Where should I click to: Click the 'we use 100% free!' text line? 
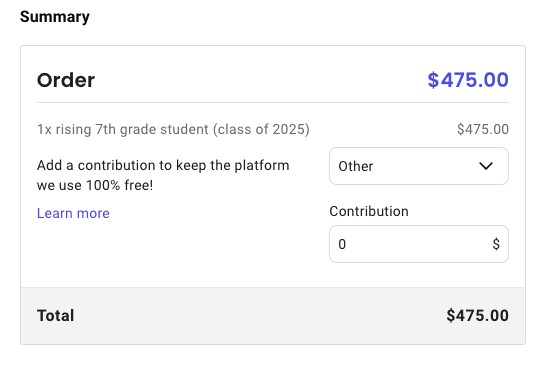point(95,185)
